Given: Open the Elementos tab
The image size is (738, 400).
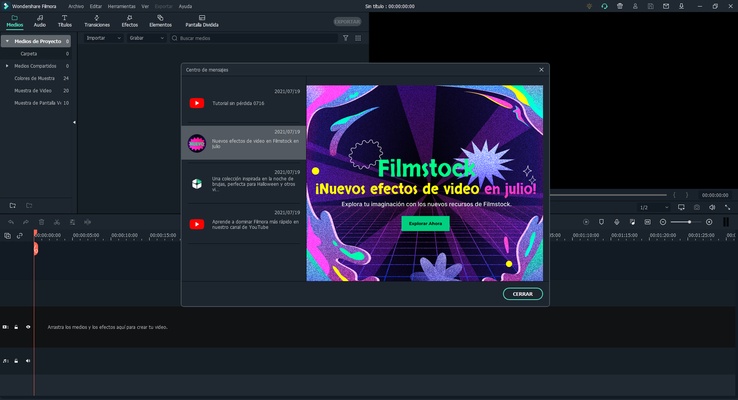Looking at the screenshot, I should tap(160, 21).
